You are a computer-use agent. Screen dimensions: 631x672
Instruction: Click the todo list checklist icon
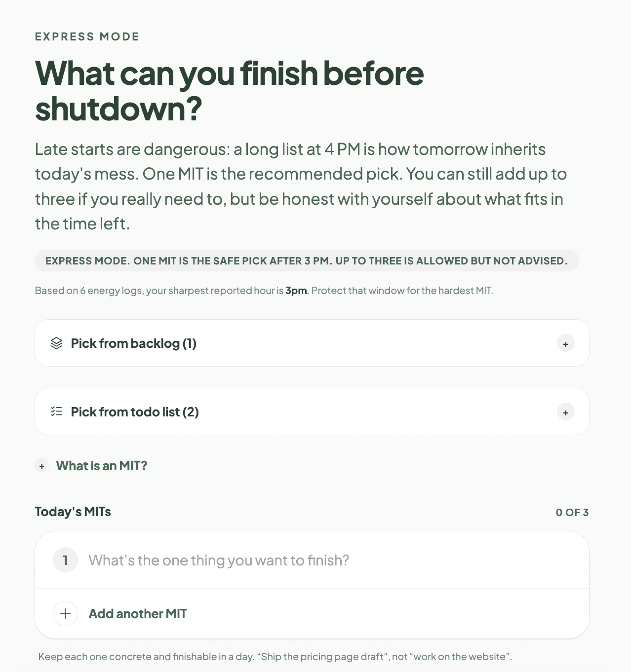pos(56,411)
